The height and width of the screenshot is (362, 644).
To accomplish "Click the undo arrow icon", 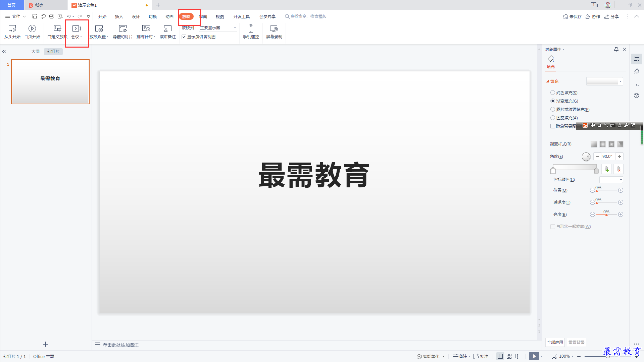I will tap(68, 16).
